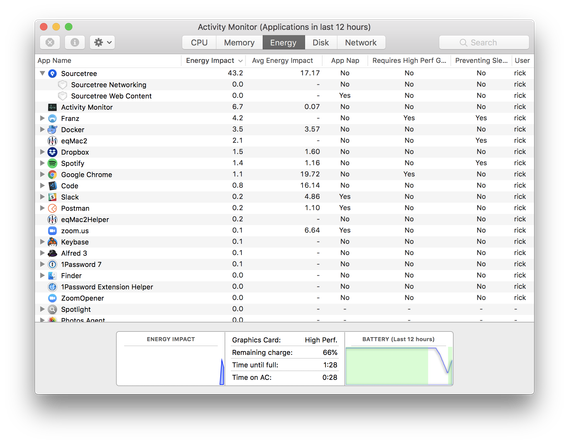
Task: Sort by Energy Impact column header
Action: click(x=214, y=61)
